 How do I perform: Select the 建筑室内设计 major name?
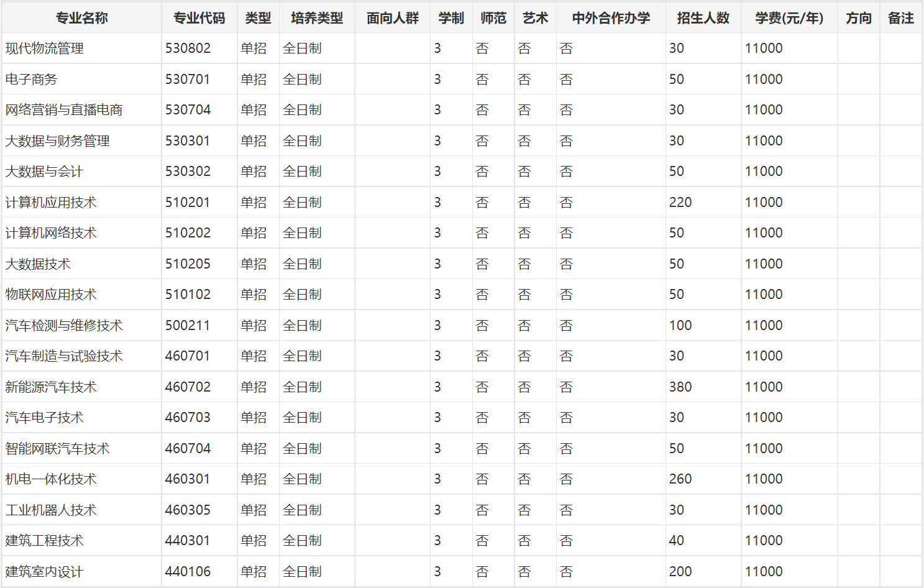(x=44, y=572)
